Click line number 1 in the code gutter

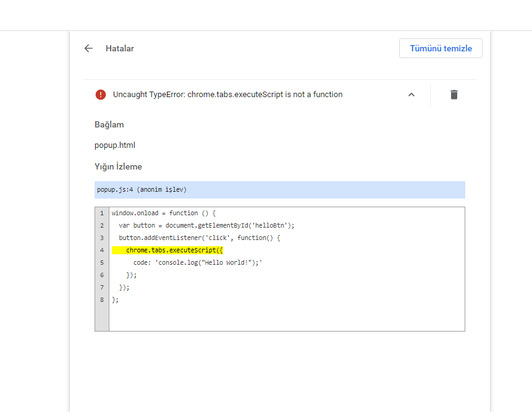[x=102, y=213]
